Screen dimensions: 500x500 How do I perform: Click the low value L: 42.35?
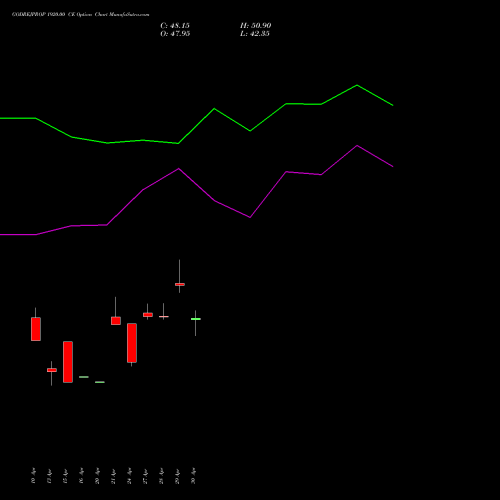(255, 34)
